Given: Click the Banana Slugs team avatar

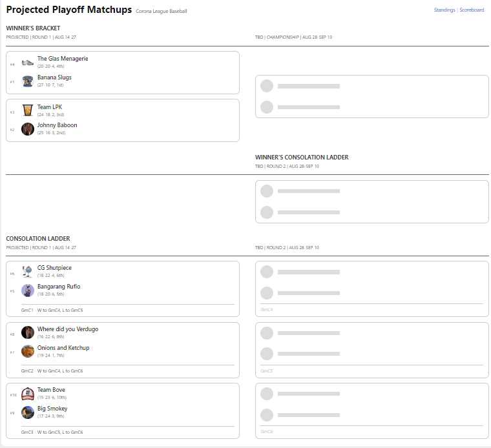Looking at the screenshot, I should (x=28, y=81).
